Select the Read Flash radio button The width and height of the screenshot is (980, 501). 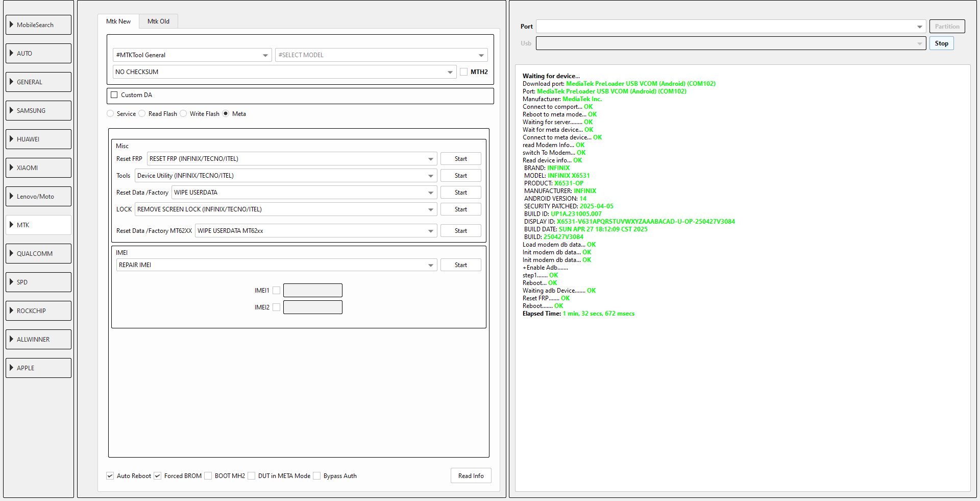(142, 113)
